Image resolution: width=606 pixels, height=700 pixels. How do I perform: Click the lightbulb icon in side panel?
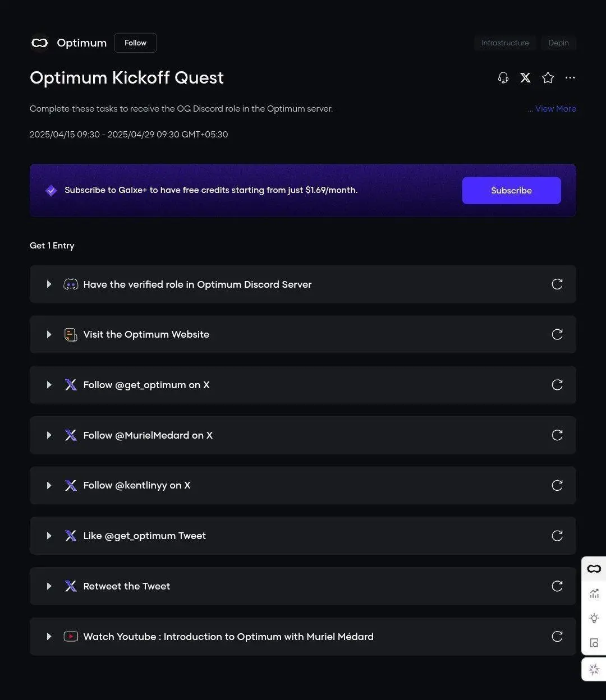594,618
